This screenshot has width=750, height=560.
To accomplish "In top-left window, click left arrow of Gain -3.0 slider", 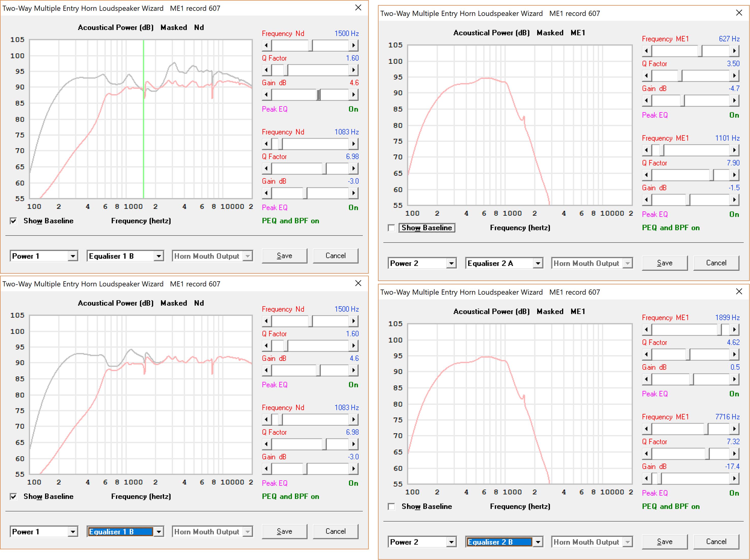I will [266, 193].
